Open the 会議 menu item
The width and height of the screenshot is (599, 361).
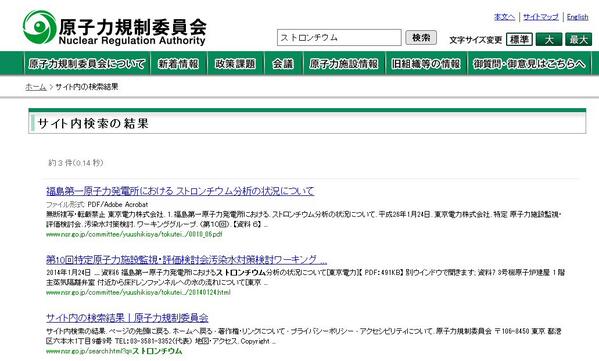click(283, 63)
